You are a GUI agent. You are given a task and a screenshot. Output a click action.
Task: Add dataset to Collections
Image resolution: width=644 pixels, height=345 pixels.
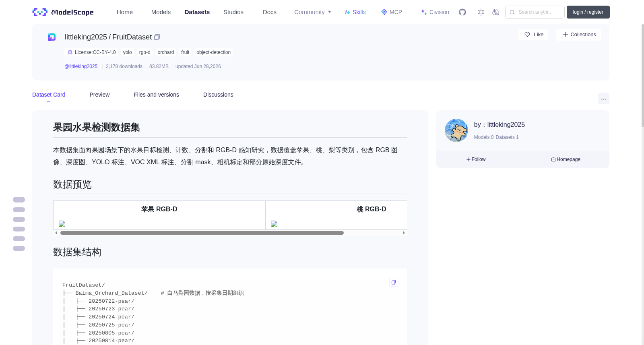click(x=579, y=35)
